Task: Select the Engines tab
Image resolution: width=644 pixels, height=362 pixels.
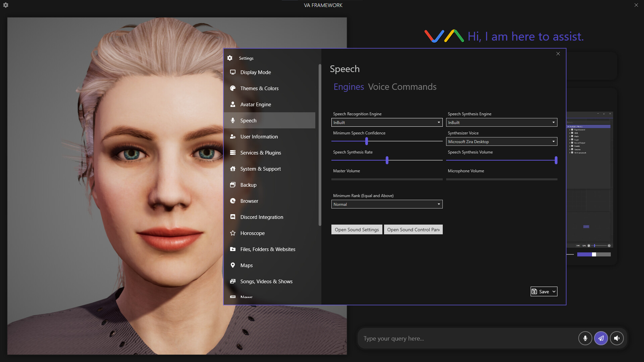Action: 348,86
